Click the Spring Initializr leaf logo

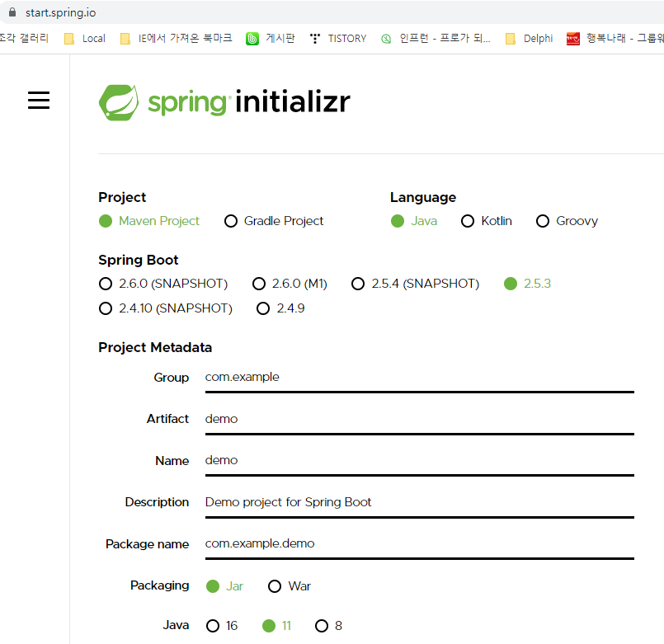click(119, 102)
